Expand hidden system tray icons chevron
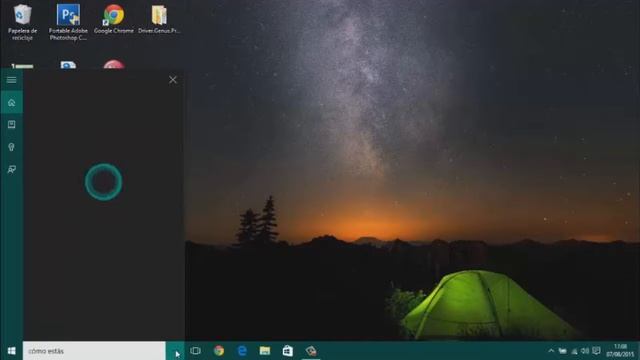This screenshot has height=360, width=640. tap(551, 351)
